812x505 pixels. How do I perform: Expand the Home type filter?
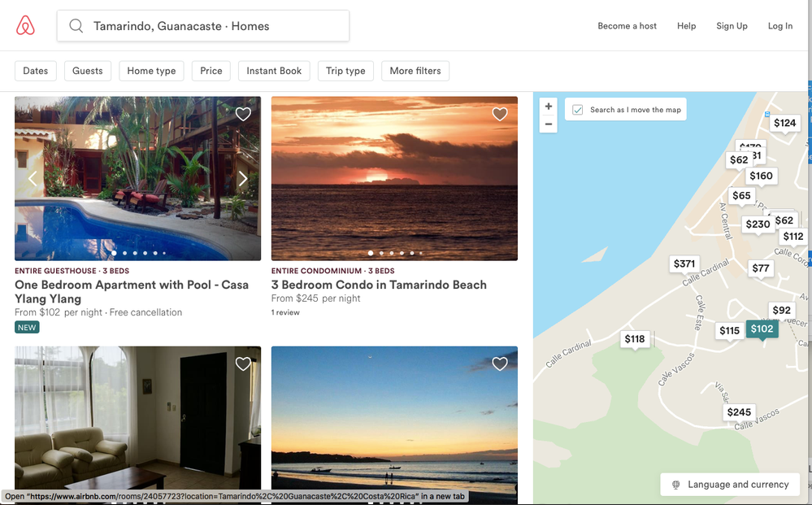coord(151,71)
